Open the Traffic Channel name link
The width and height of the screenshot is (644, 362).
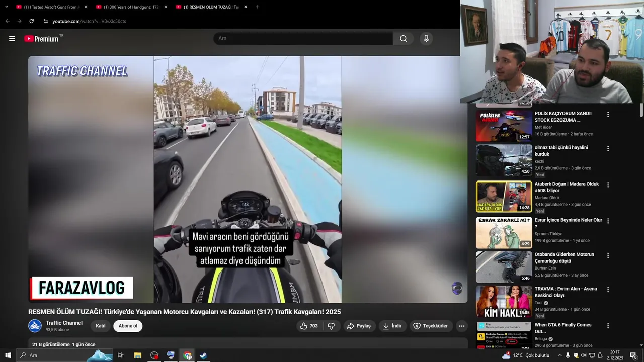pos(64,323)
